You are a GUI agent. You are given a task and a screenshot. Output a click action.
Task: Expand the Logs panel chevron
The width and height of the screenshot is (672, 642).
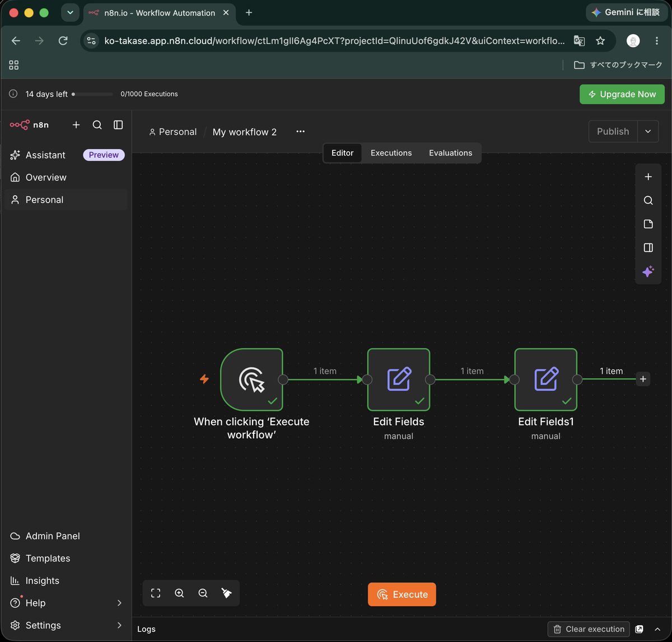tap(657, 629)
